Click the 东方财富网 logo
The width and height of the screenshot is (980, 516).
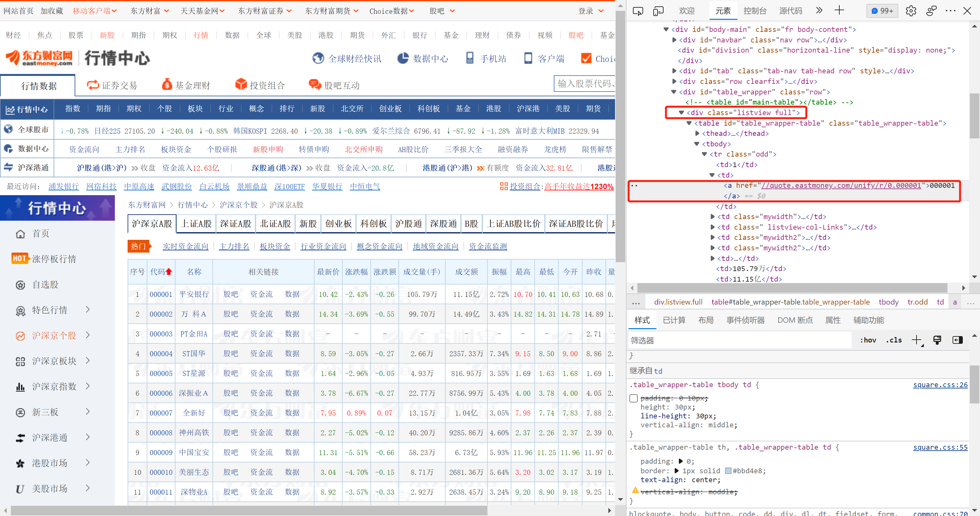[x=39, y=58]
